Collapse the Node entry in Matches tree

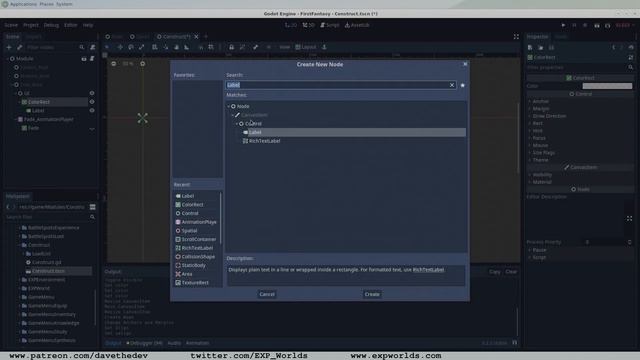click(x=229, y=106)
